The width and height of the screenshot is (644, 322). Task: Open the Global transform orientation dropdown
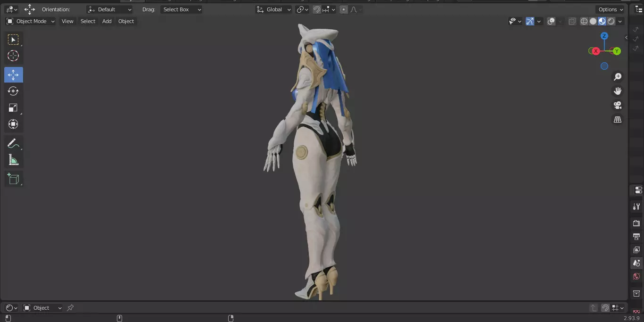[x=274, y=9]
